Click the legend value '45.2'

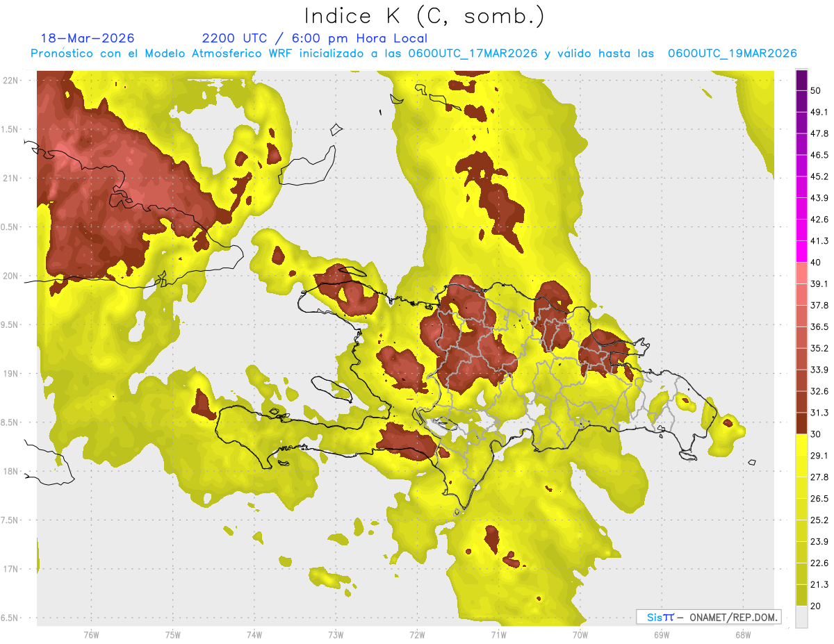coord(820,176)
